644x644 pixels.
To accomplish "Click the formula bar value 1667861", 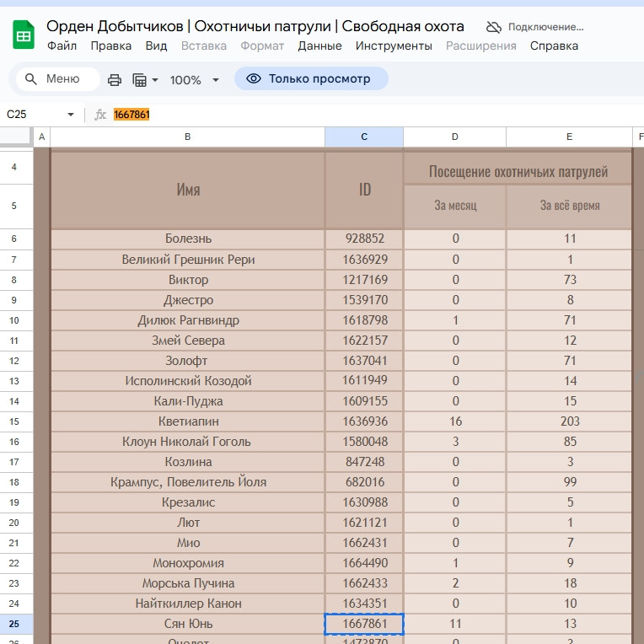I will point(131,115).
